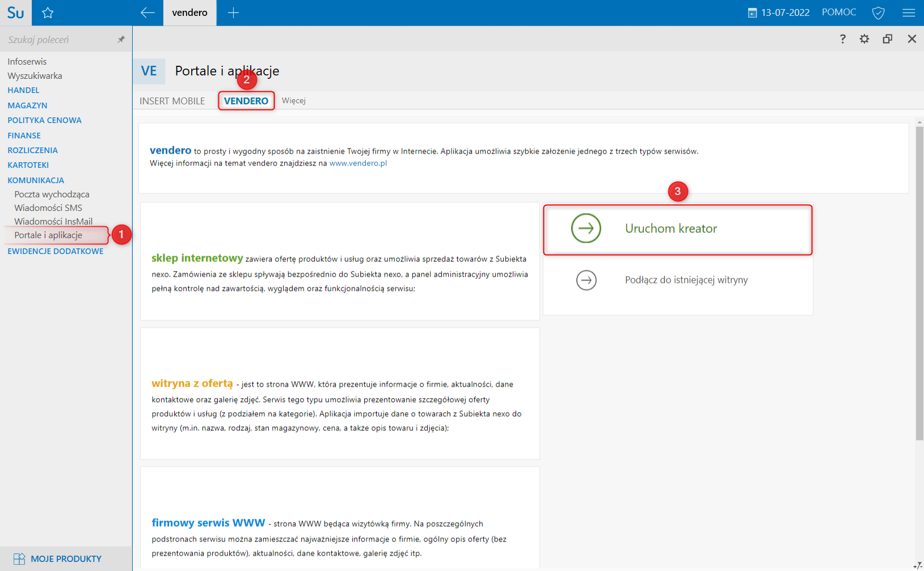Open the www.vendero.pl link

tap(358, 163)
